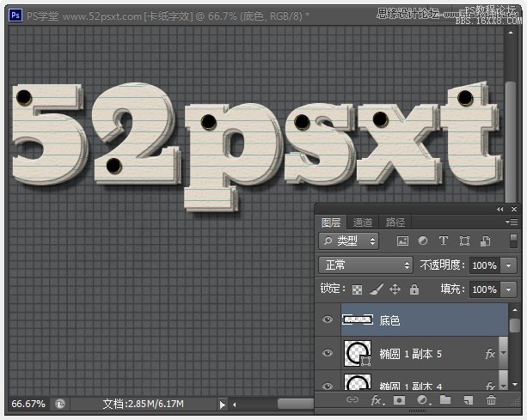Open the 填充 fill slider arrow
The height and width of the screenshot is (420, 527).
508,289
